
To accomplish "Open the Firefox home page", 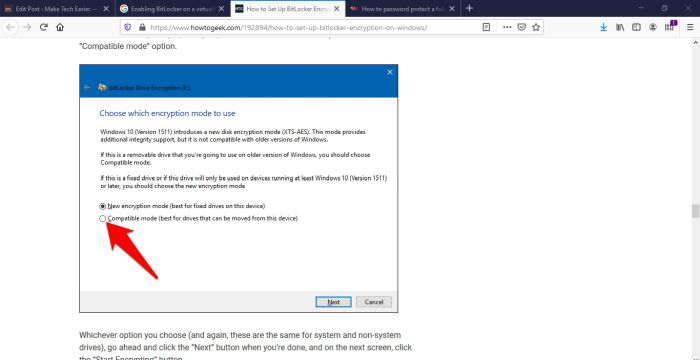I will [60, 27].
